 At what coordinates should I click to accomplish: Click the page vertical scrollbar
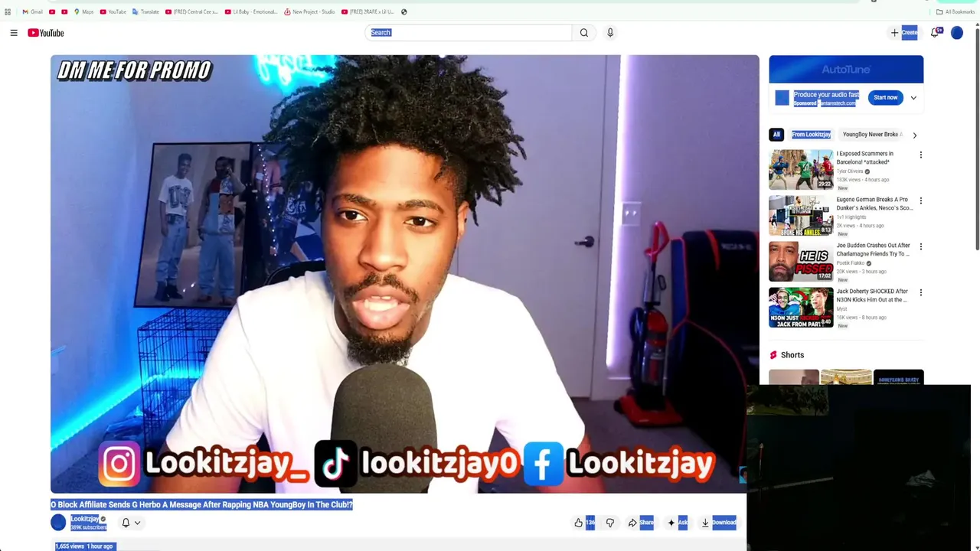tap(977, 138)
